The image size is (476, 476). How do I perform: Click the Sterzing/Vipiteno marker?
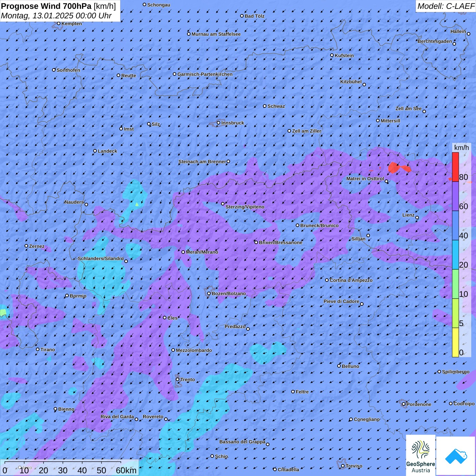pyautogui.click(x=223, y=204)
